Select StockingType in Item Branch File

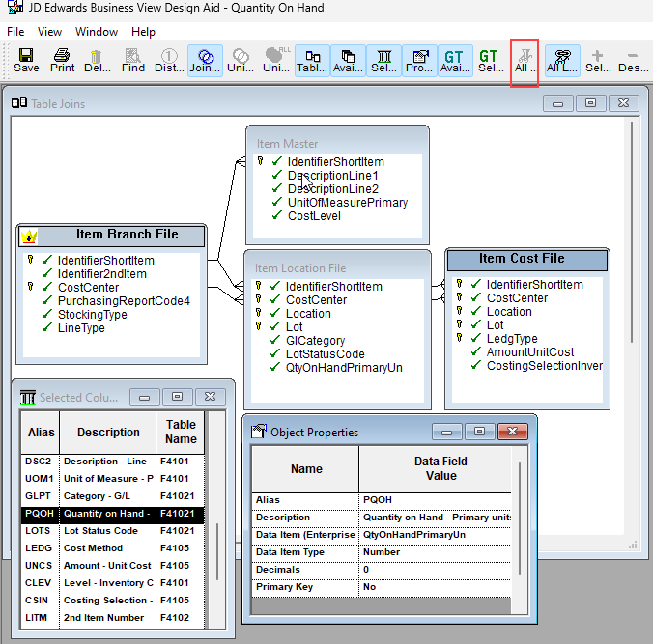point(93,315)
